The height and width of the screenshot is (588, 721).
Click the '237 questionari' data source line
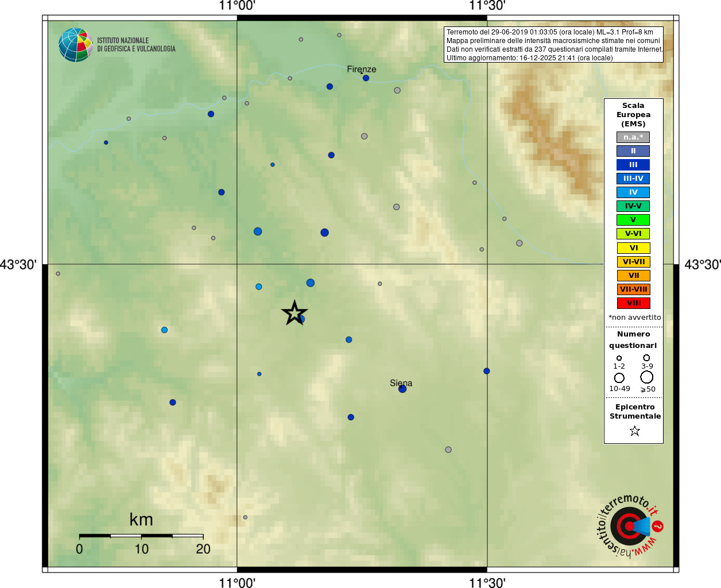pyautogui.click(x=555, y=49)
